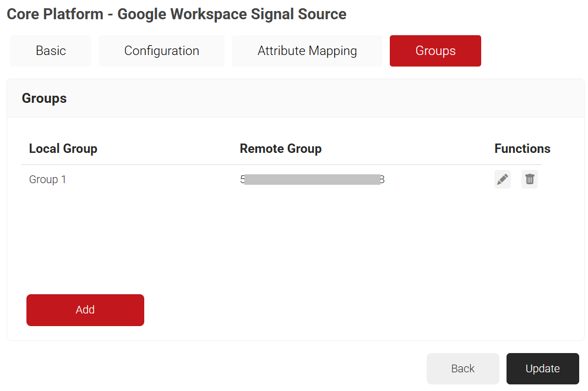Click the trailing digit 8 of Remote Group ID
The width and height of the screenshot is (588, 391).
tap(382, 179)
